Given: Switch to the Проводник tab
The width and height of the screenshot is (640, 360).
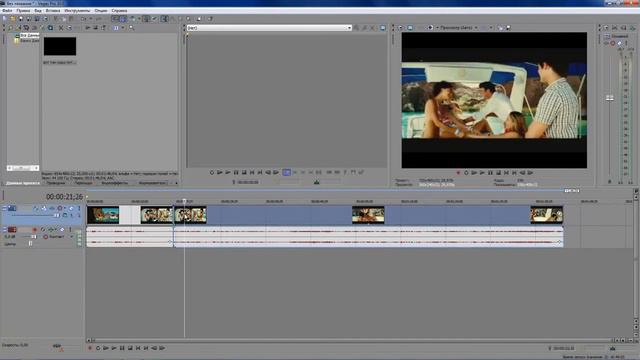Looking at the screenshot, I should pyautogui.click(x=56, y=183).
